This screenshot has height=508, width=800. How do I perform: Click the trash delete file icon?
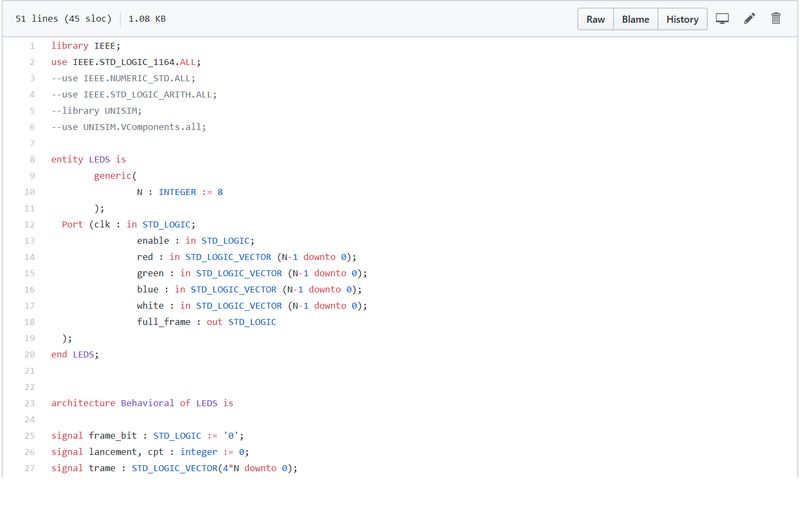tap(776, 19)
